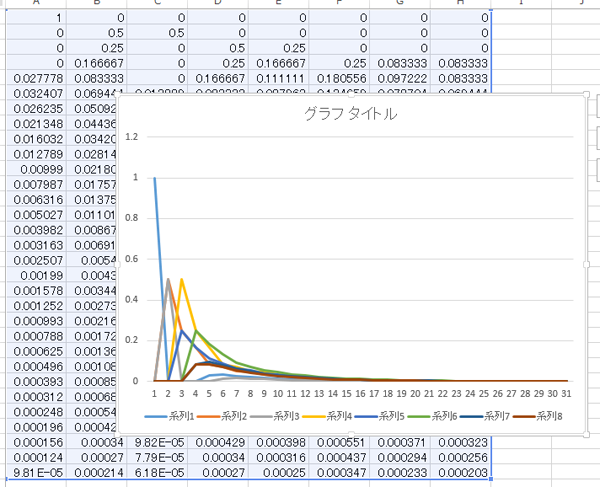Select the cell containing 6.18E-05
Screen dimensions: 600x487
click(x=157, y=473)
